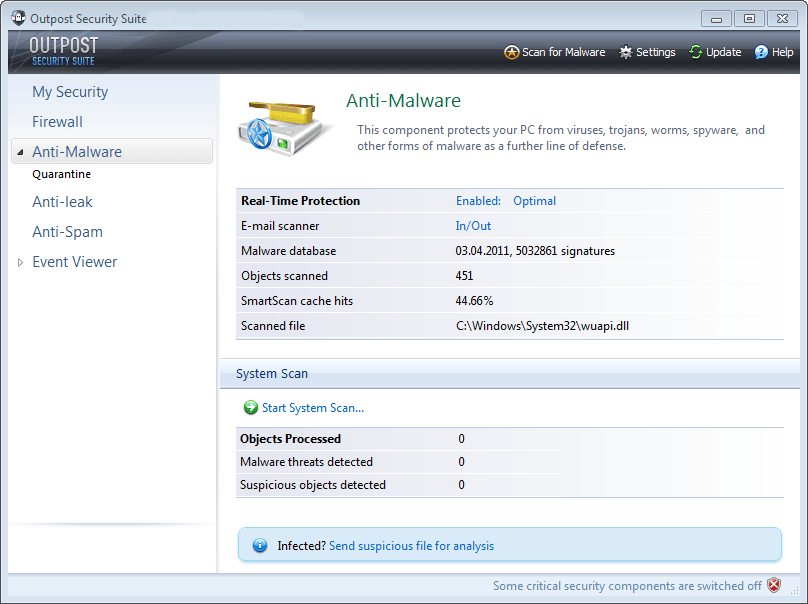This screenshot has height=604, width=808.
Task: Click the '03.04.2011, 5032861 signatures' value
Action: pos(535,251)
